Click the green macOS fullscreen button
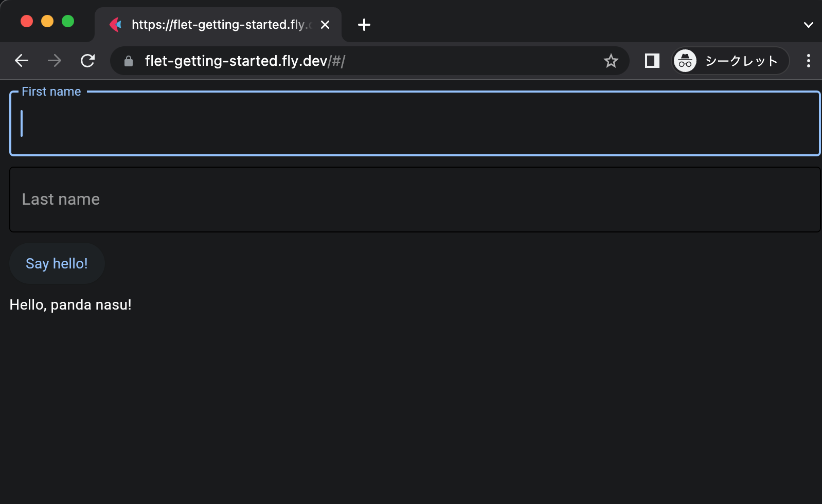Image resolution: width=822 pixels, height=504 pixels. coord(68,21)
